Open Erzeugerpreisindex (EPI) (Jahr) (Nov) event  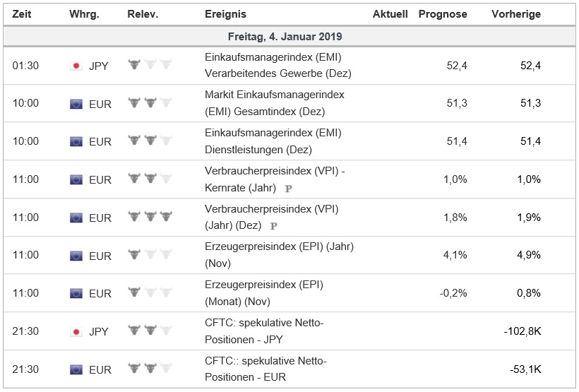pos(278,255)
